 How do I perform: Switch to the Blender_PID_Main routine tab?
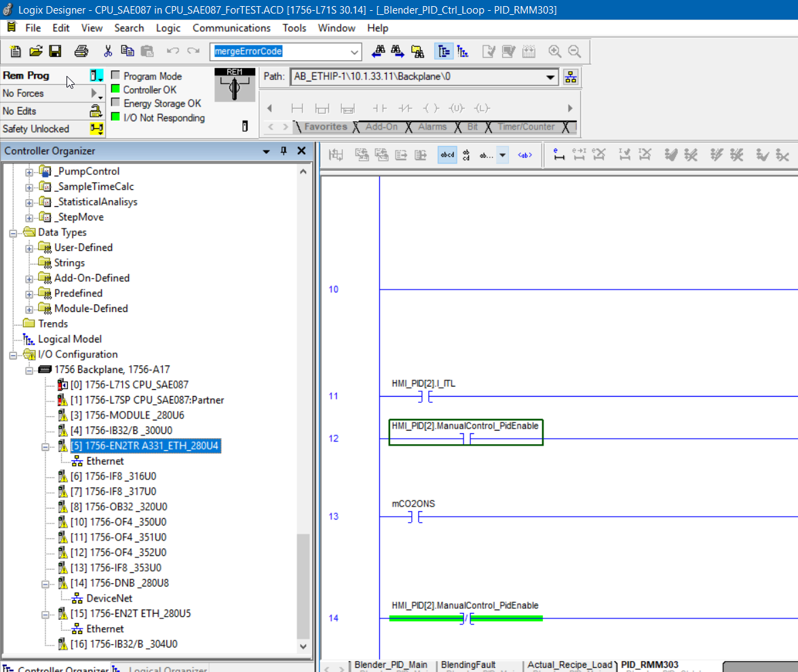(x=391, y=665)
